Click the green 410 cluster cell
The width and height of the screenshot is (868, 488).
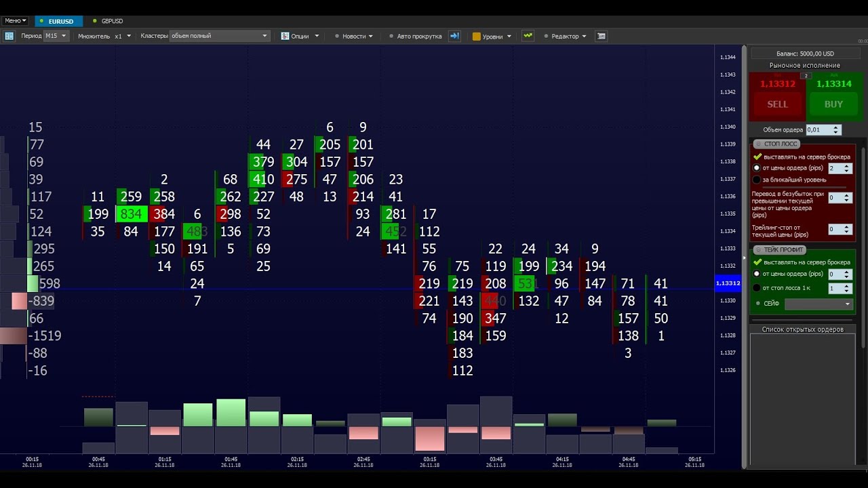click(x=263, y=180)
